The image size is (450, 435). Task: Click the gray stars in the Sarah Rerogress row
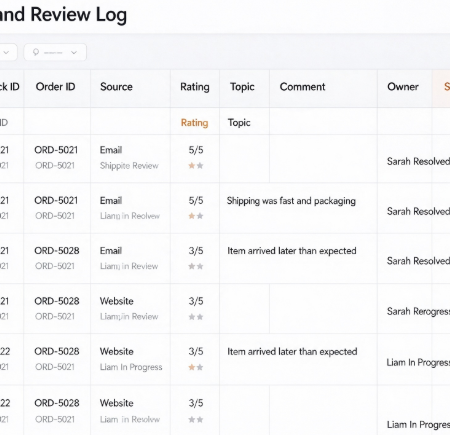coord(196,317)
